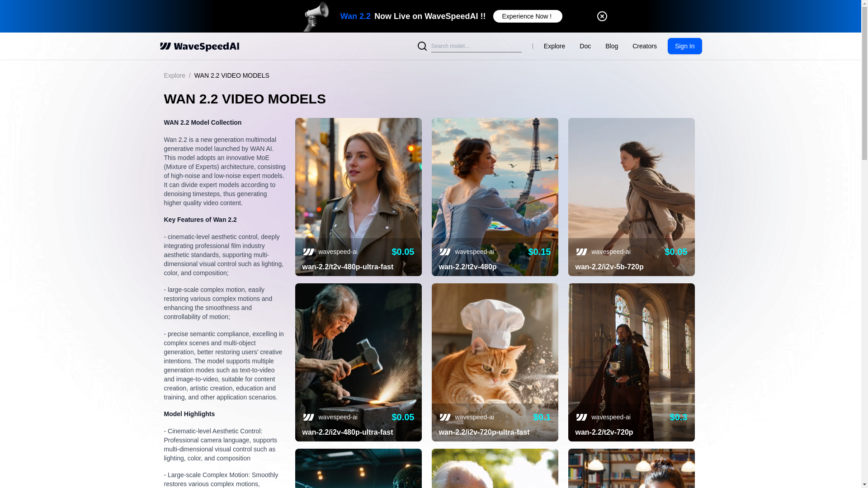Click wavespeed-ai logo on t2v-480p-ultra-fast card
This screenshot has height=488, width=868.
pyautogui.click(x=308, y=252)
